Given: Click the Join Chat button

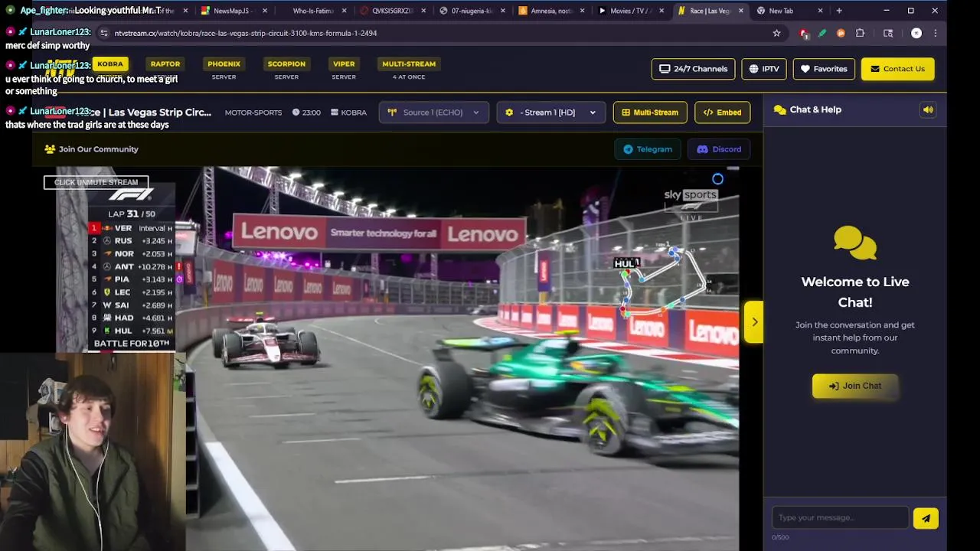Looking at the screenshot, I should 854,386.
